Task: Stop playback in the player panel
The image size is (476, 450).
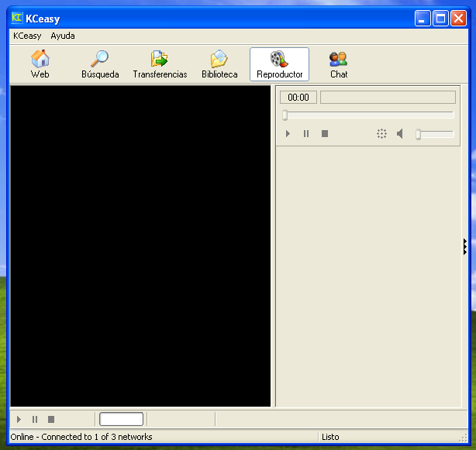Action: click(325, 134)
